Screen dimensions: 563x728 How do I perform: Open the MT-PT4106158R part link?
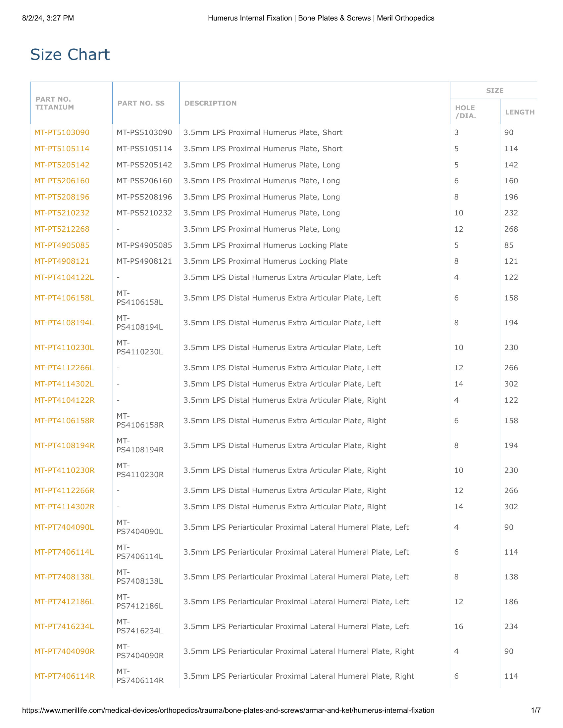click(64, 421)
